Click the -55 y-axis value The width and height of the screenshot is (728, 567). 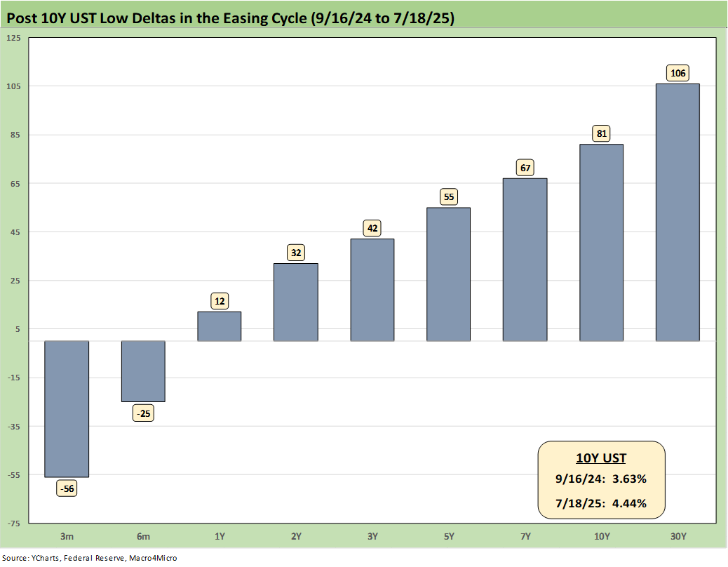pos(14,475)
